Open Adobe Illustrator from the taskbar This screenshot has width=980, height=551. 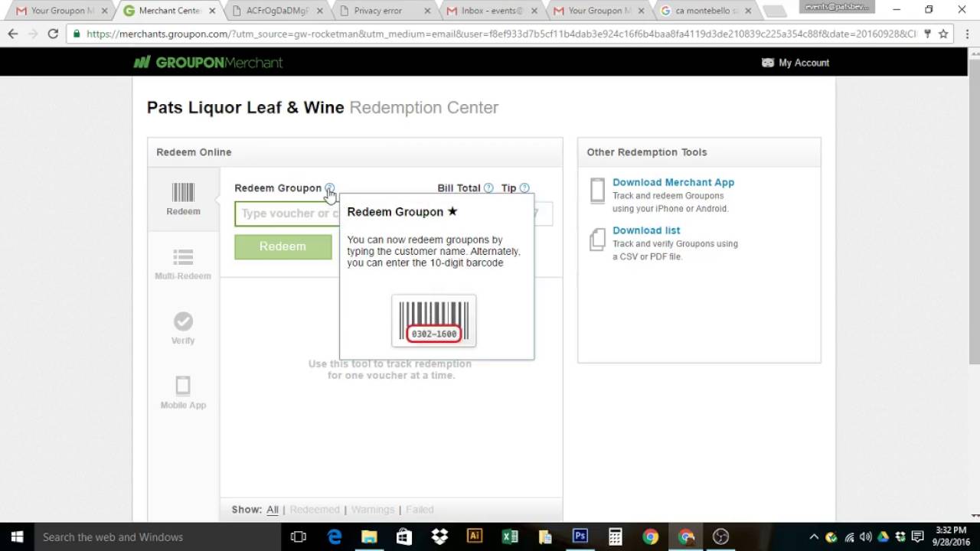(x=475, y=537)
